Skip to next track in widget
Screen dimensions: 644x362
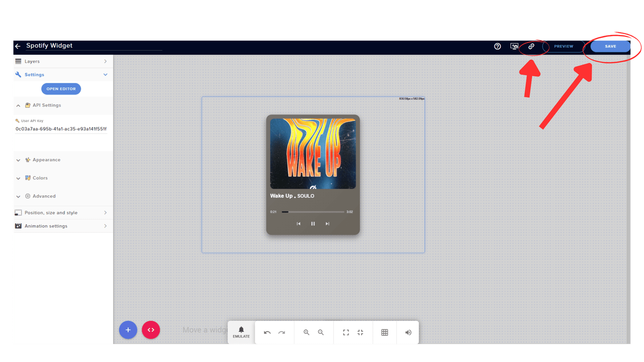328,224
